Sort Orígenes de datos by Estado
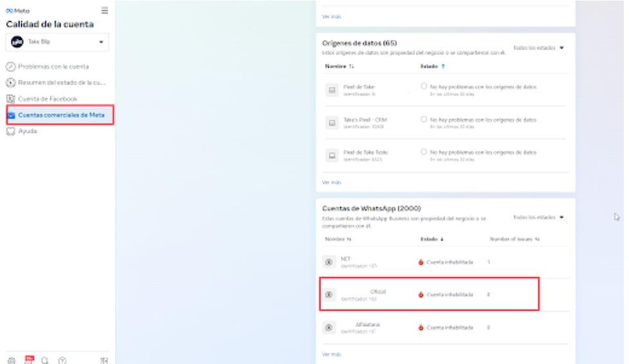The image size is (629, 364). (433, 66)
